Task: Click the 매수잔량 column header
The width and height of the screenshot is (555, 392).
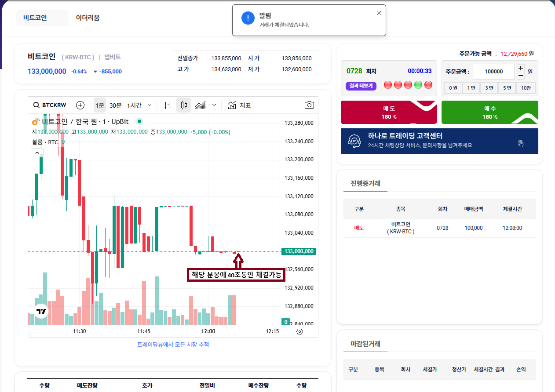Action: [x=259, y=385]
